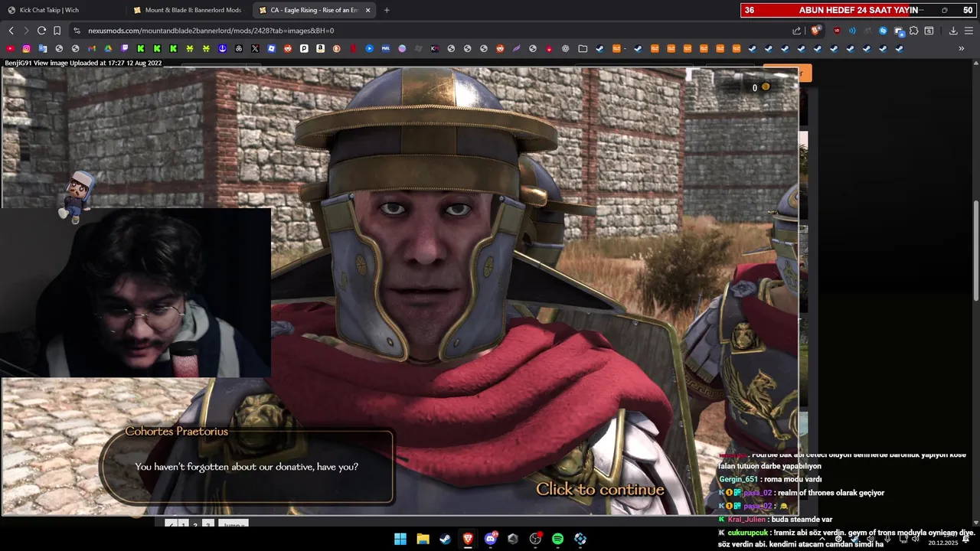Switch to Mount & Blade II Bannerlord Mods tab
Image resolution: width=980 pixels, height=551 pixels.
click(x=188, y=10)
